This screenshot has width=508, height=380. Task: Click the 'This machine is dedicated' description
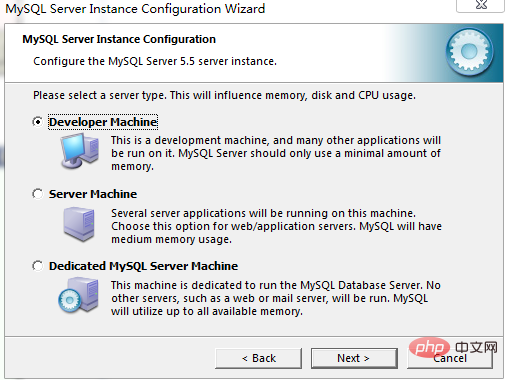click(276, 298)
